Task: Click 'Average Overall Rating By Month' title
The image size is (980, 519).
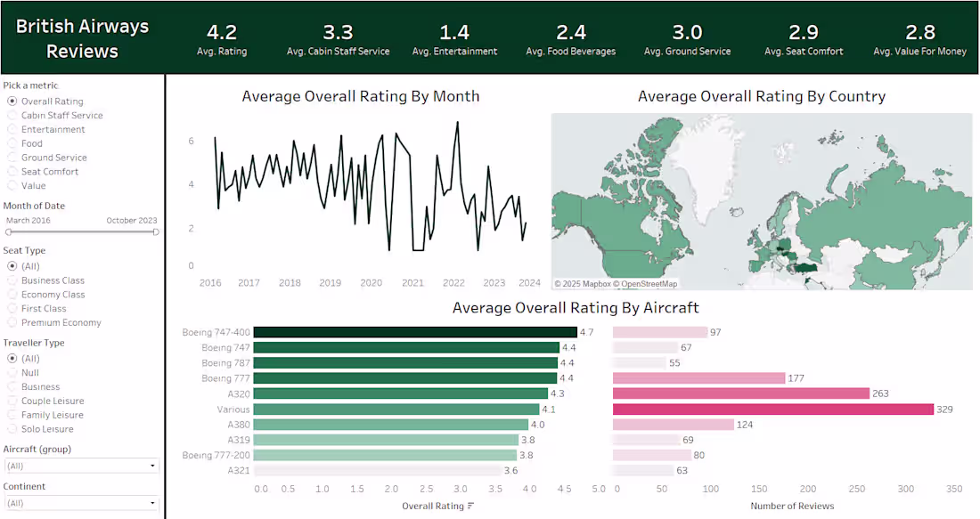Action: (361, 96)
